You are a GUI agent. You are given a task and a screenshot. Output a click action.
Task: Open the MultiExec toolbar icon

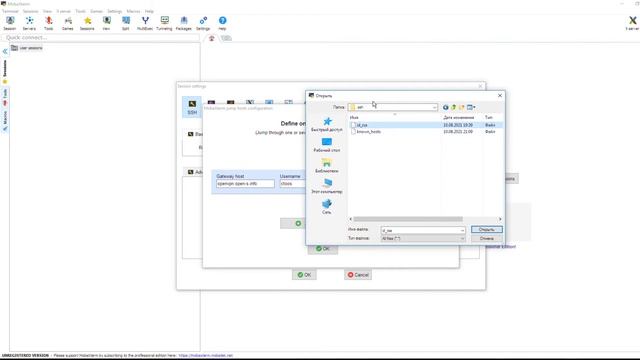pyautogui.click(x=145, y=23)
